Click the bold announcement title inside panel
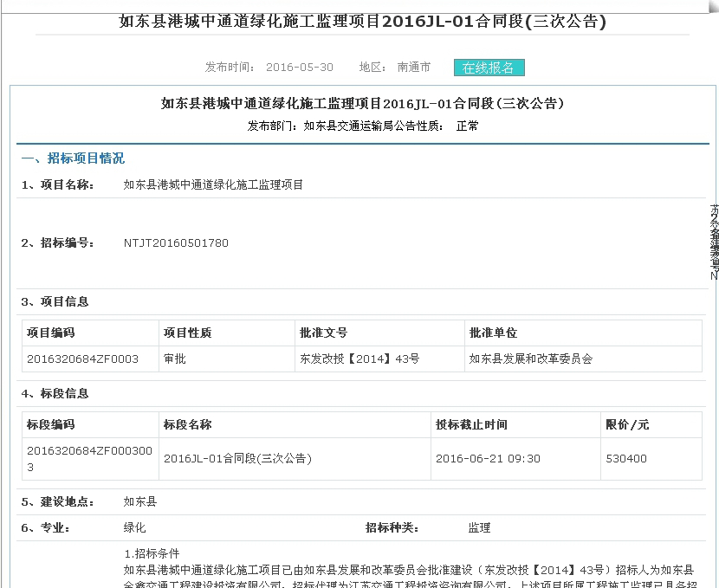This screenshot has height=588, width=719. (362, 103)
